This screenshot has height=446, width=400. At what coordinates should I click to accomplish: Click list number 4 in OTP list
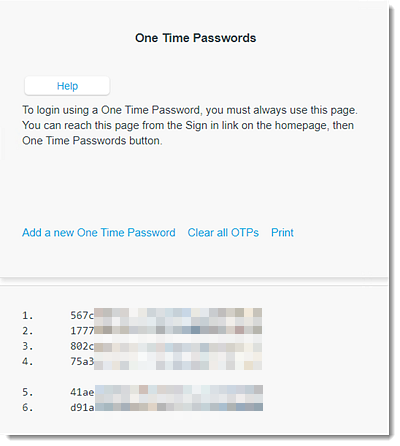pos(28,361)
